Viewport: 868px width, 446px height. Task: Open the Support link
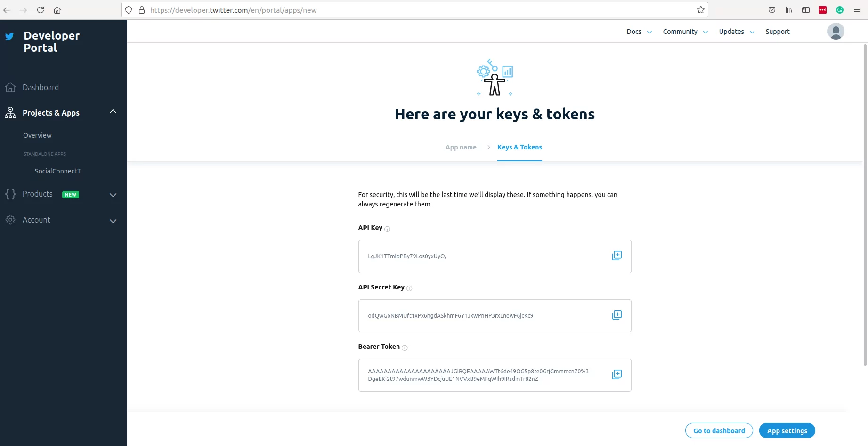(x=777, y=32)
